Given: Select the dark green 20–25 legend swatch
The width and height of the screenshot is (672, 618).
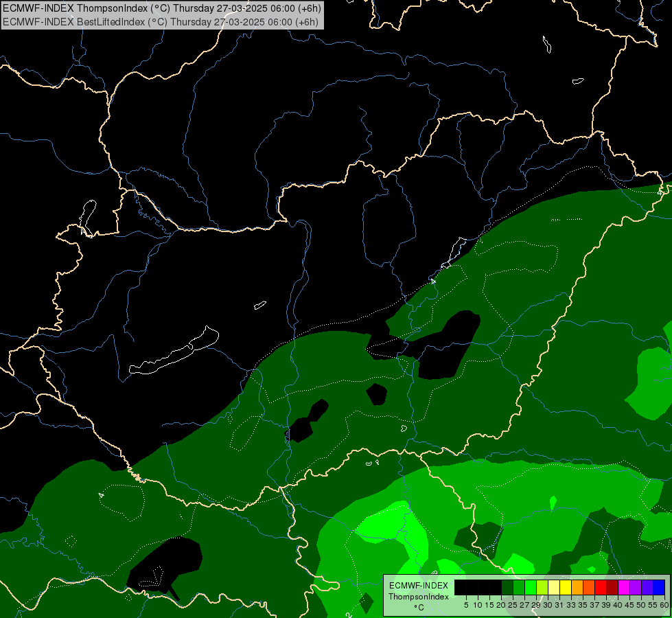Looking at the screenshot, I should click(x=507, y=587).
